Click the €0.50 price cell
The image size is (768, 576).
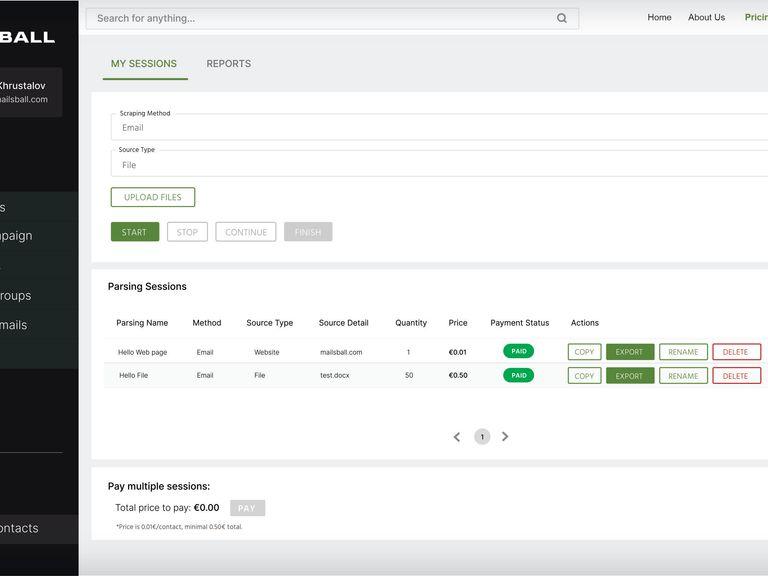pyautogui.click(x=458, y=375)
